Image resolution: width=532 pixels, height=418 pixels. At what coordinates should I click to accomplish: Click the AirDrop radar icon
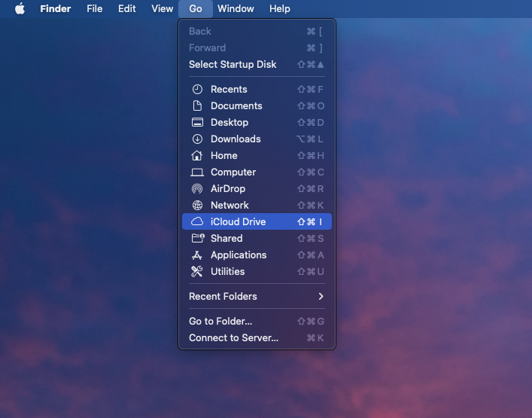(197, 188)
